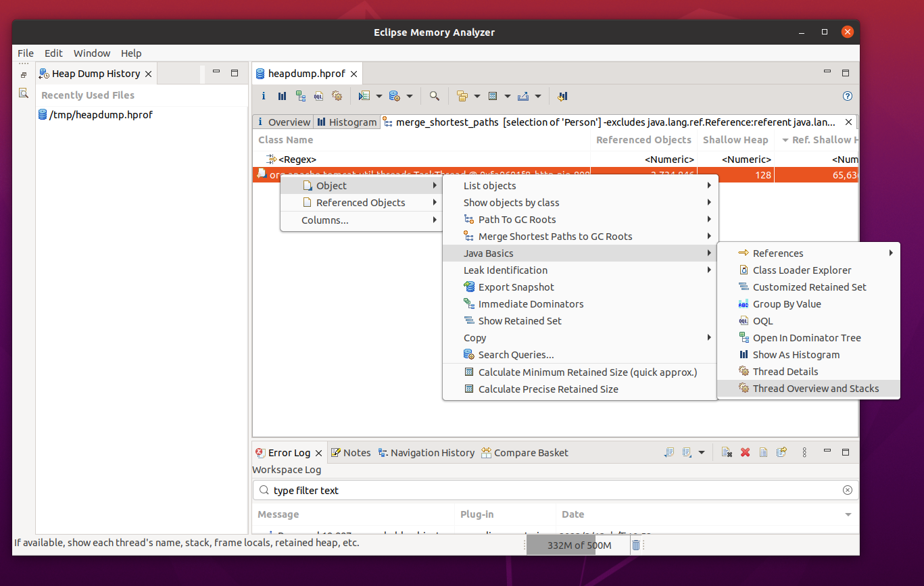Open dropdown arrow next to Export icon
924x586 pixels.
tap(538, 96)
